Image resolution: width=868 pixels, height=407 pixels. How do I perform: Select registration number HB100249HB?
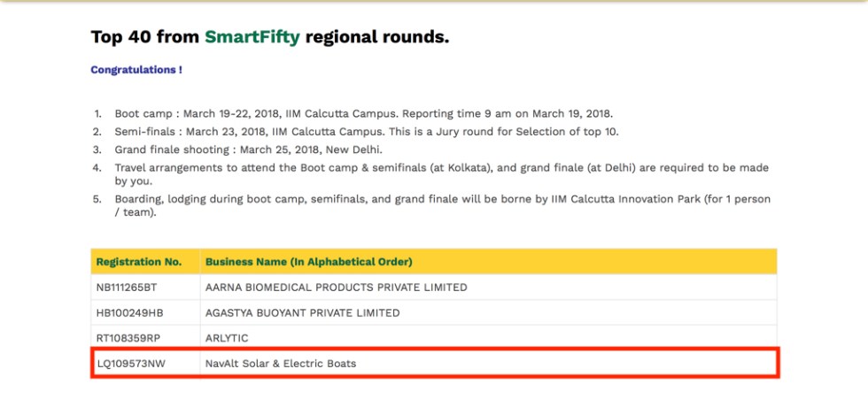coord(129,313)
